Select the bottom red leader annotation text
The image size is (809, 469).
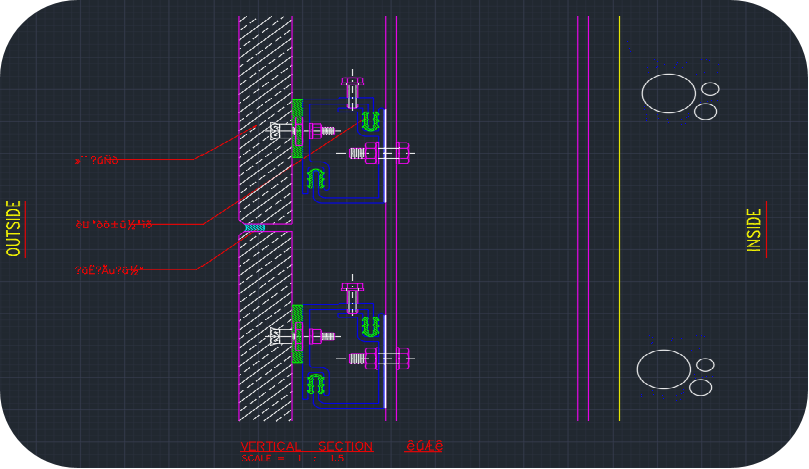click(x=110, y=270)
